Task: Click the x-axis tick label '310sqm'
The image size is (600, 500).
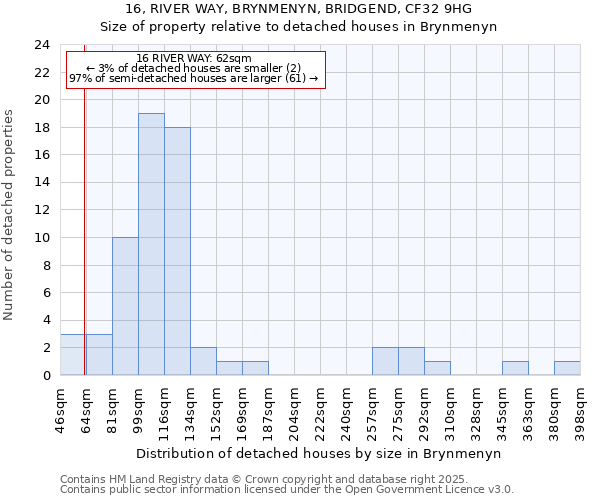Action: pos(450,415)
